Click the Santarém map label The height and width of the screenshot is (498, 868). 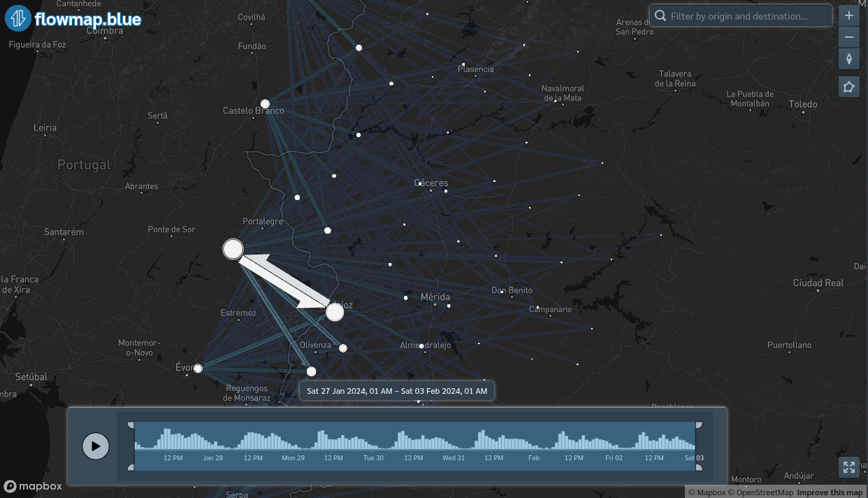click(64, 232)
